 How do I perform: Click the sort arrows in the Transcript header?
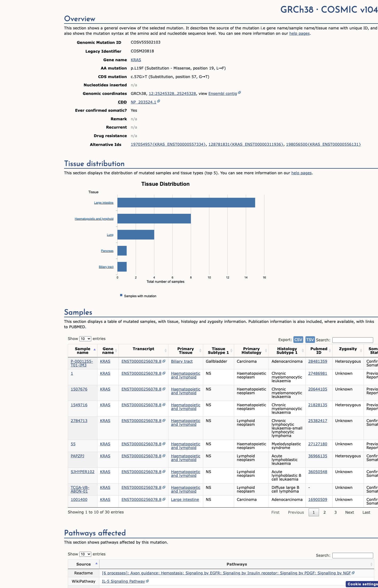(x=166, y=351)
